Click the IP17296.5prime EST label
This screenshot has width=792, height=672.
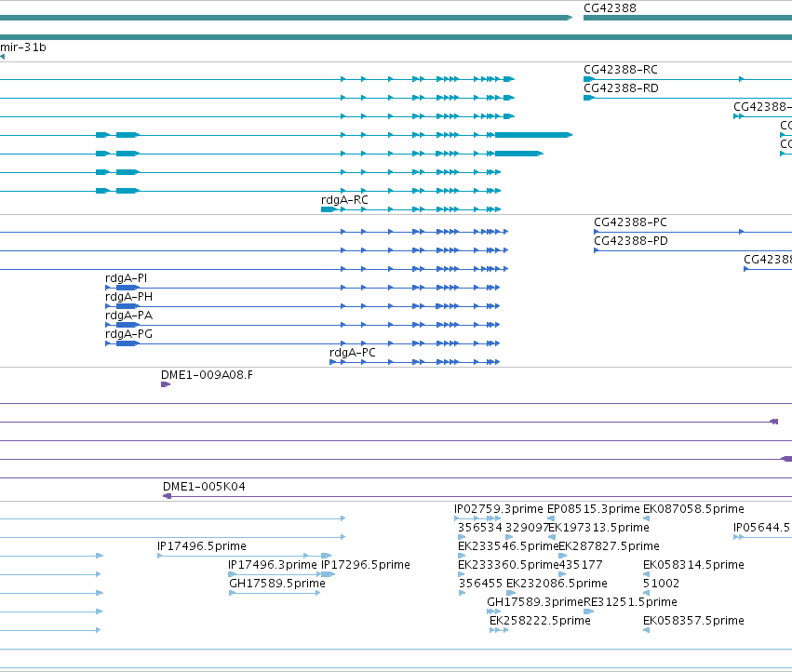point(366,565)
